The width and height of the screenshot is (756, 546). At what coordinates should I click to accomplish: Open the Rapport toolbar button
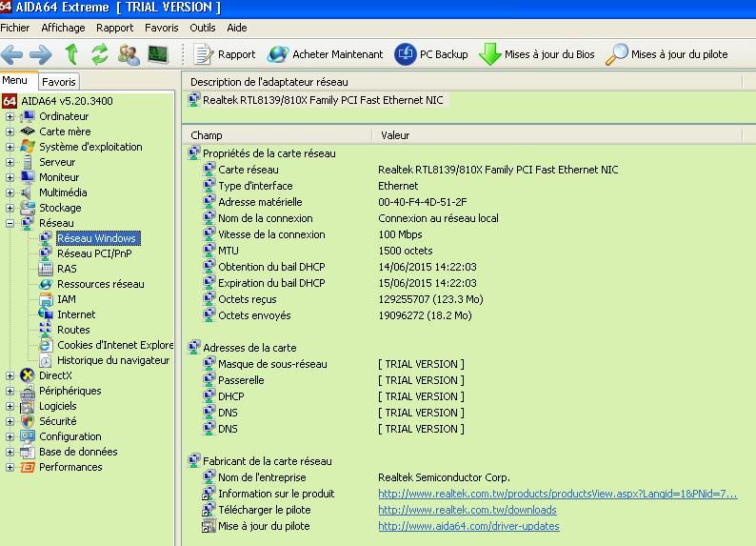coord(225,54)
